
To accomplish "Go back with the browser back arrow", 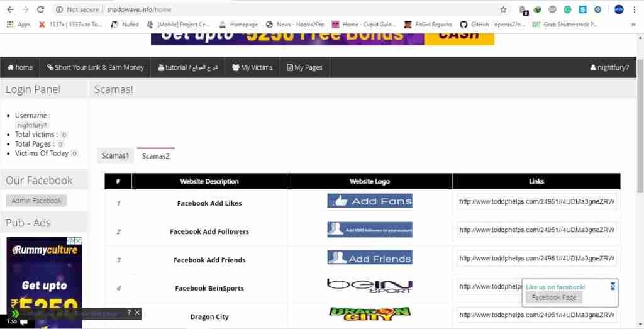I will coord(10,9).
